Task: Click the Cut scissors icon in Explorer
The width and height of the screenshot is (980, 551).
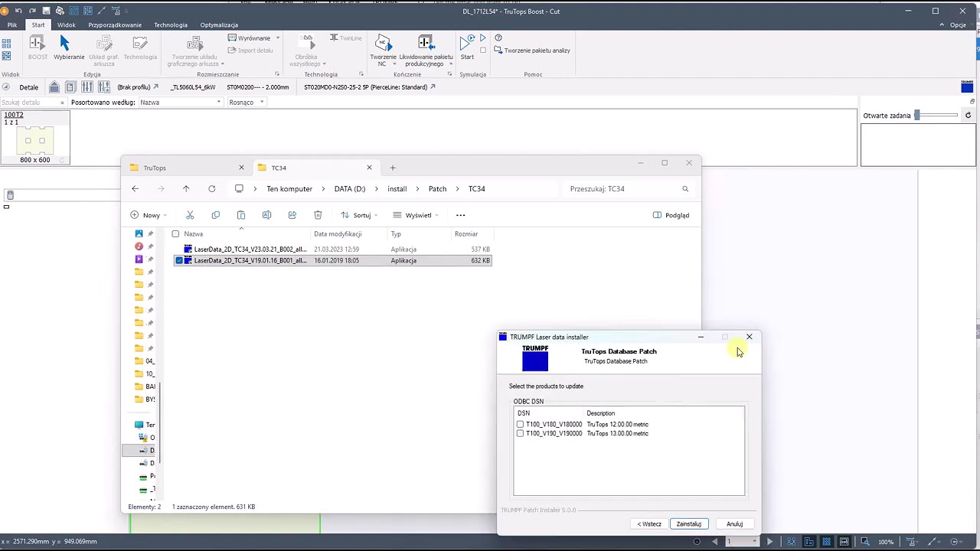Action: click(190, 215)
